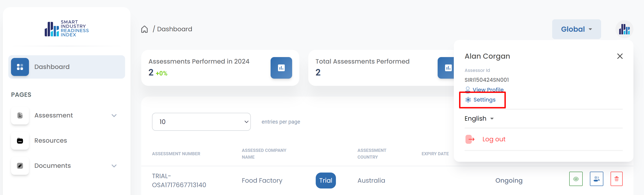Expand the Assessment sidebar section
Screen dimensions: 644x195
114,115
